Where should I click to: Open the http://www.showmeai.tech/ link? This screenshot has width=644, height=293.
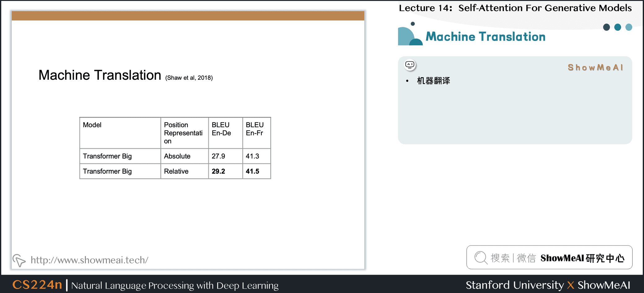(x=90, y=260)
